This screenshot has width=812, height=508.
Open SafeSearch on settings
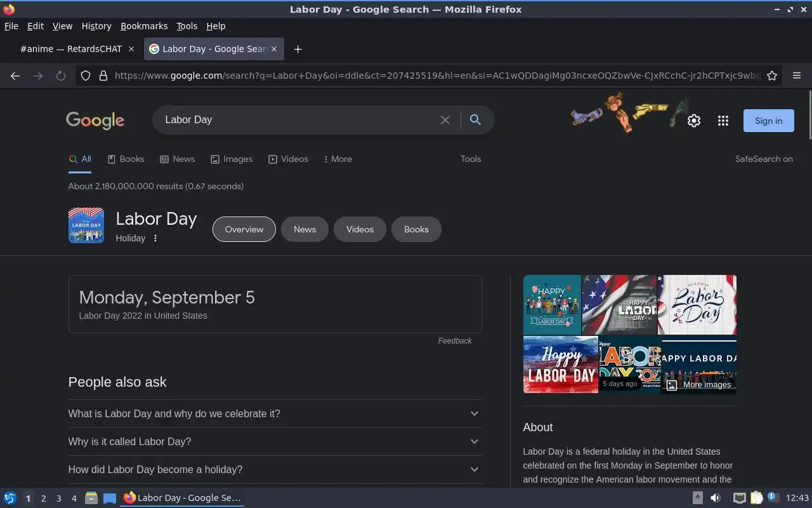764,159
